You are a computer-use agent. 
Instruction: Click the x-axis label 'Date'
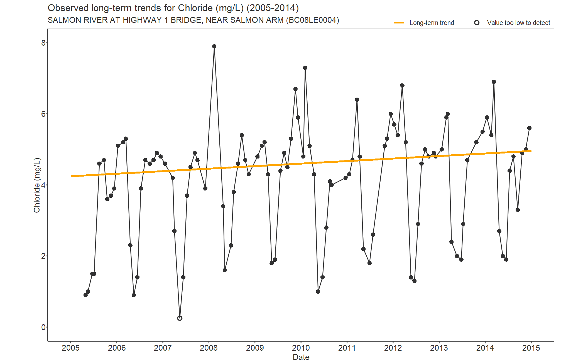[x=301, y=357]
